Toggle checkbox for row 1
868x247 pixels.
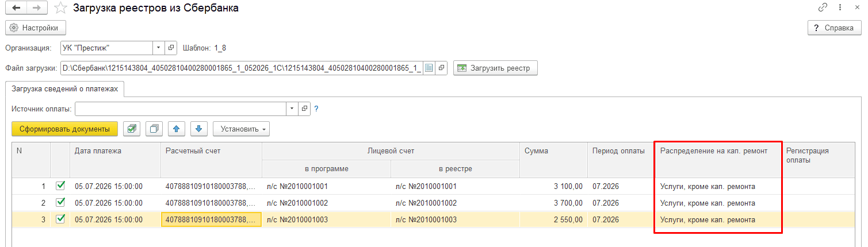pos(60,186)
